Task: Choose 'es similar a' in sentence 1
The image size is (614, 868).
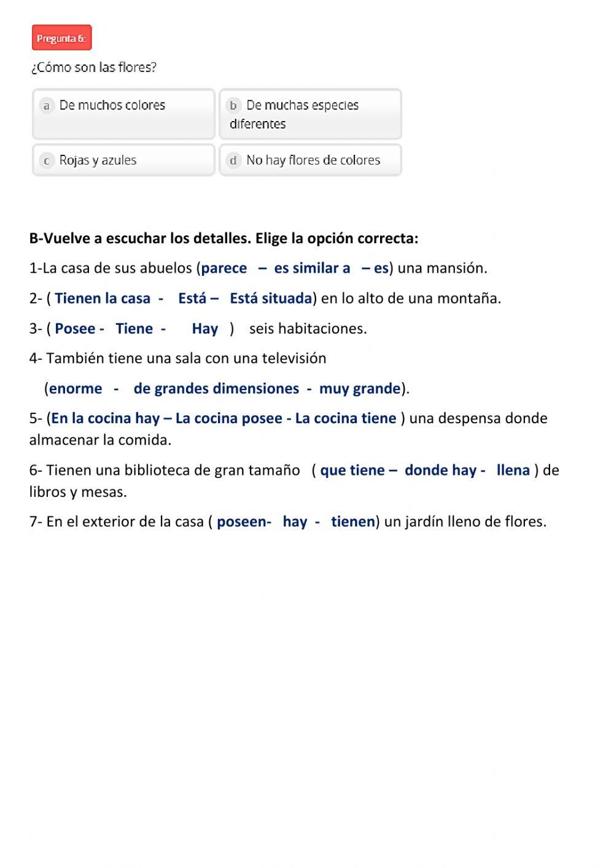Action: click(312, 268)
